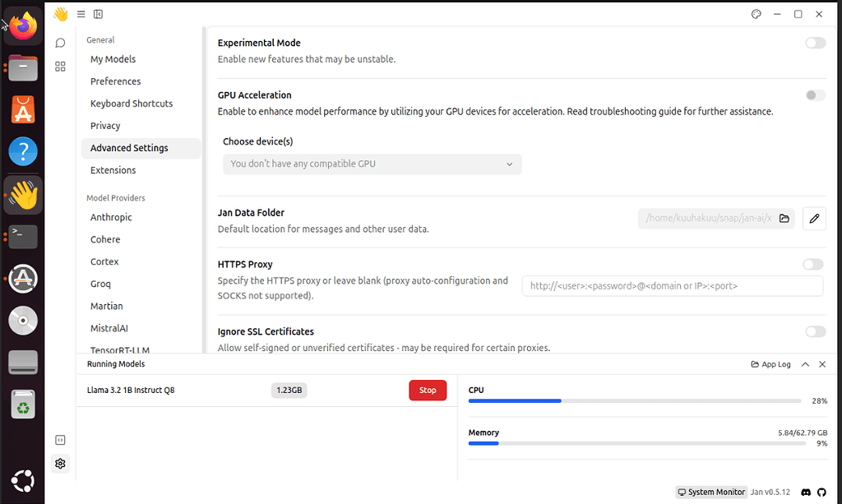Select Keyboard Shortcuts in settings sidebar
842x504 pixels.
132,104
